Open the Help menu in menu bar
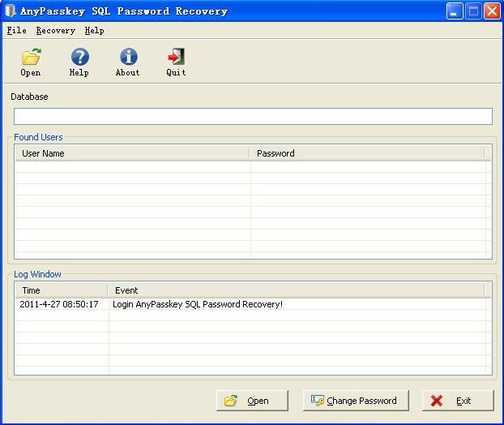Screen dimensions: 504x425 pos(94,31)
